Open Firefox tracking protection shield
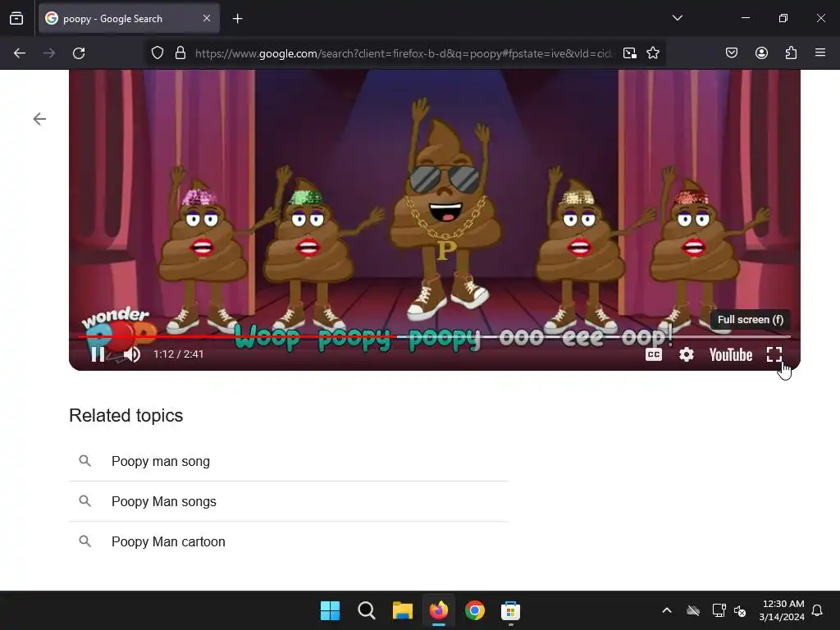840x630 pixels. [x=157, y=53]
